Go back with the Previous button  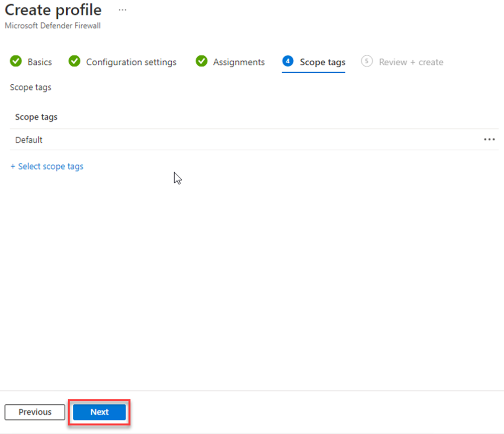click(35, 412)
